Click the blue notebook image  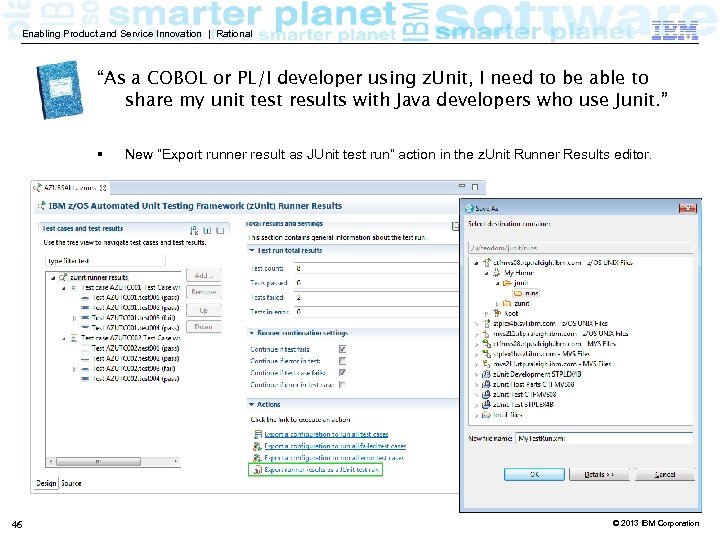click(x=60, y=90)
